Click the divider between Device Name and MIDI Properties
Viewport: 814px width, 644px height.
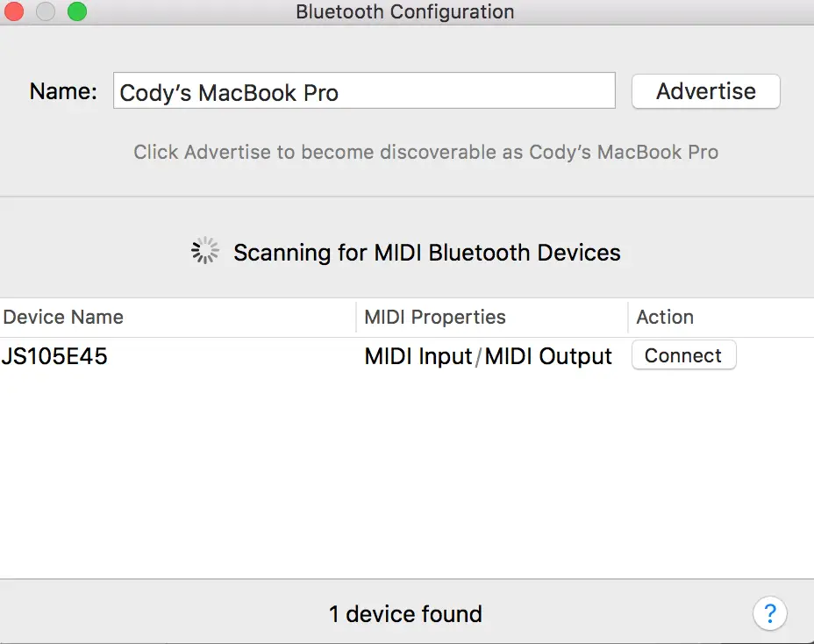point(356,317)
